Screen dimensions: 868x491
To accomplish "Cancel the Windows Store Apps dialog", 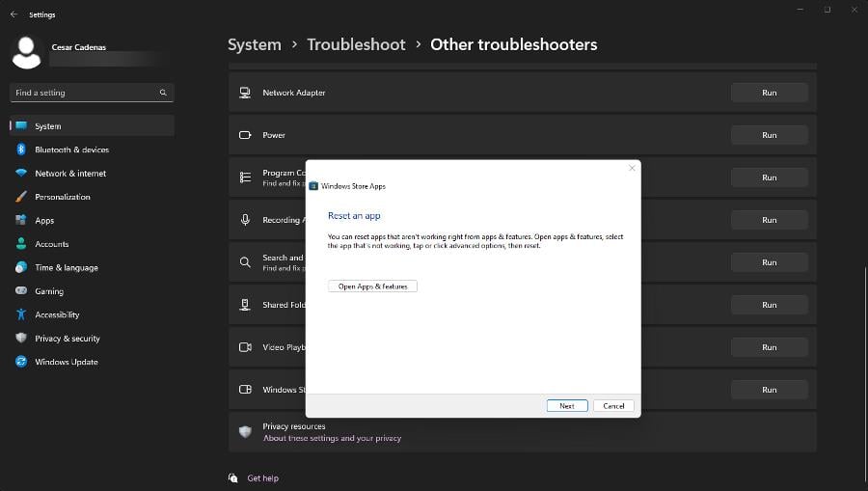I will tap(613, 406).
